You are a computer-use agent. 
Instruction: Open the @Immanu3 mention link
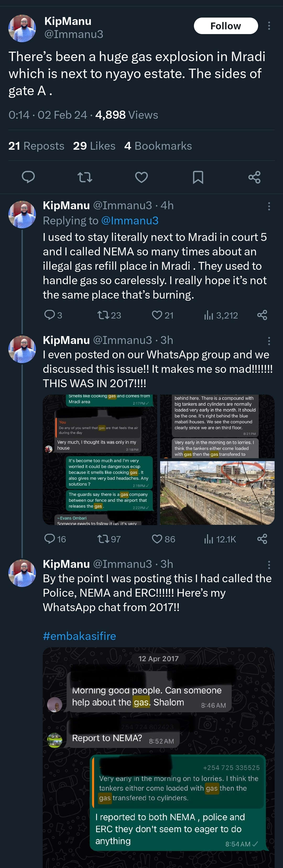point(130,221)
